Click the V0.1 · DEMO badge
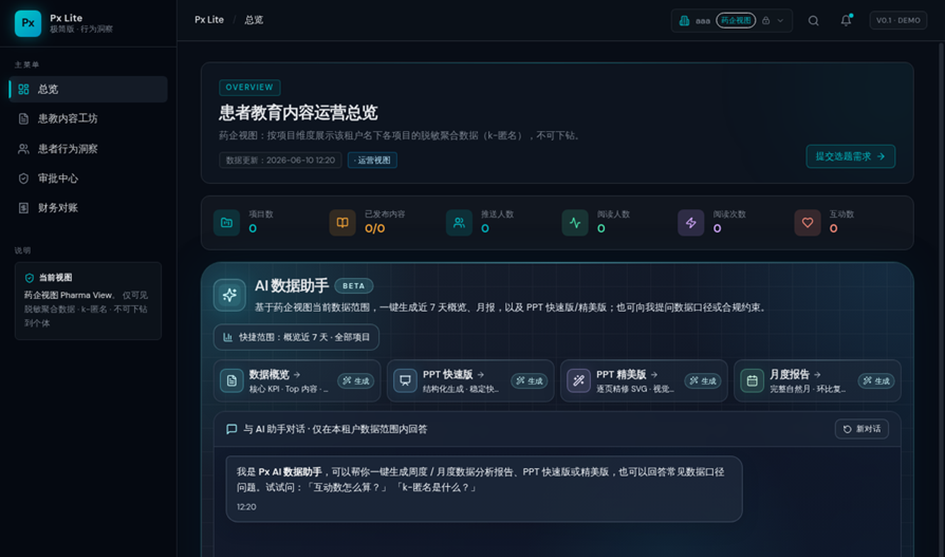 (898, 20)
